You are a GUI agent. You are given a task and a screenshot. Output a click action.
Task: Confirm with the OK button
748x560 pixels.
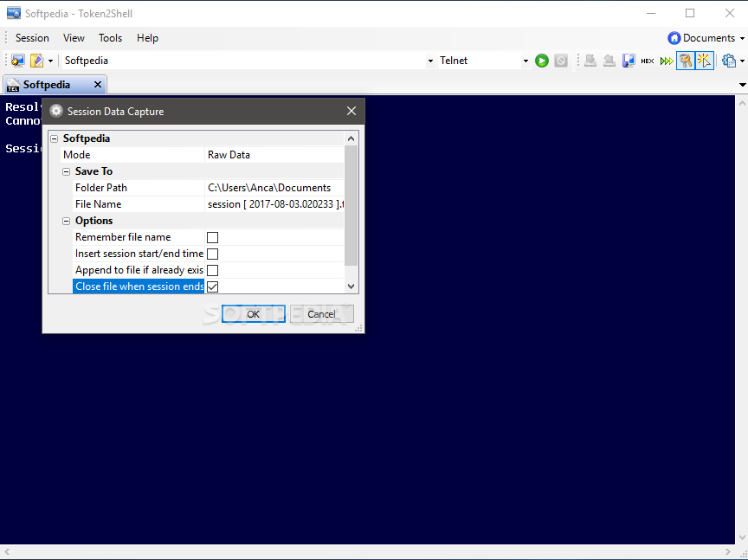click(x=254, y=314)
